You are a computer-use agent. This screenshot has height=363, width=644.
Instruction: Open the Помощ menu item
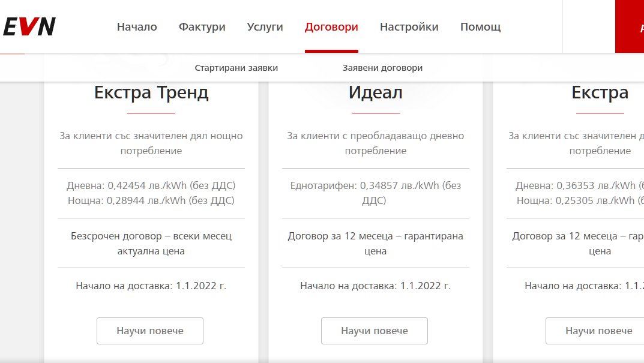coord(481,26)
